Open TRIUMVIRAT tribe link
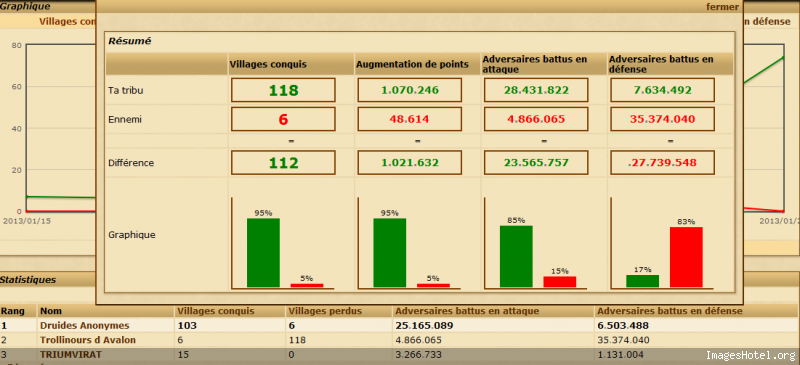This screenshot has width=800, height=365. [71, 354]
